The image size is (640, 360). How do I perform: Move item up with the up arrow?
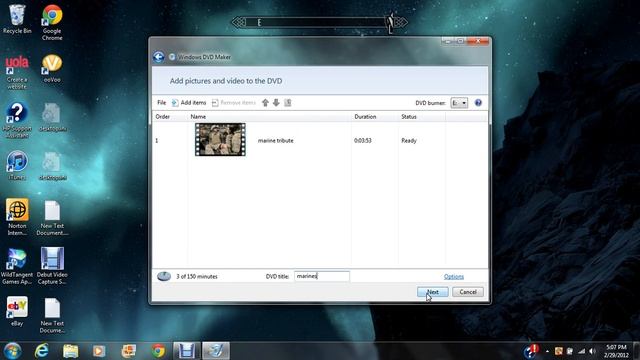(x=265, y=103)
